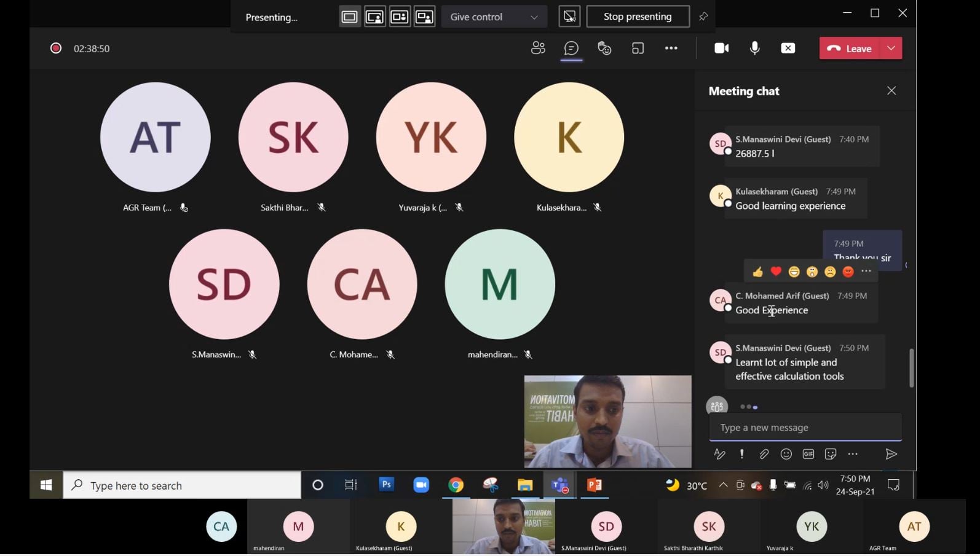Leave the meeting
The width and height of the screenshot is (980, 556).
tap(850, 48)
